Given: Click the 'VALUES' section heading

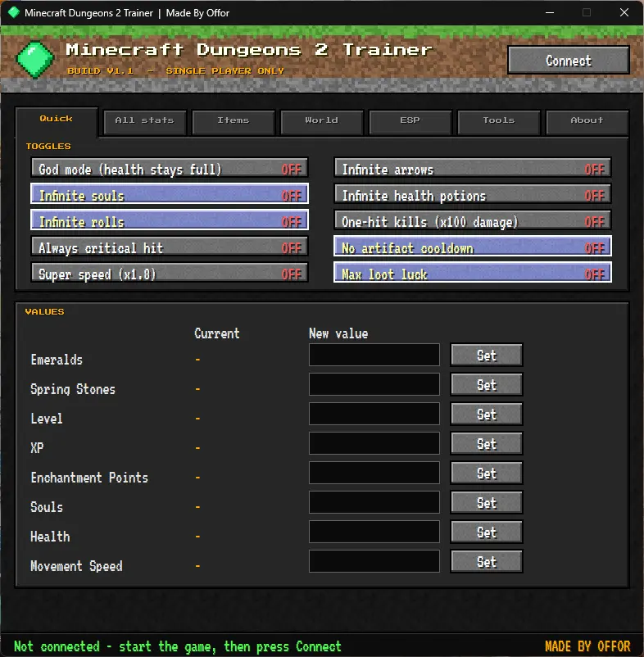Looking at the screenshot, I should pyautogui.click(x=44, y=312).
